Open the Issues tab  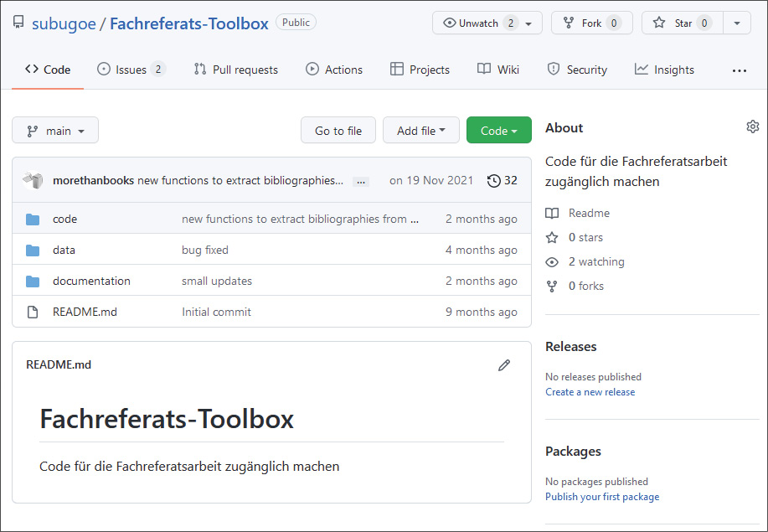(131, 70)
